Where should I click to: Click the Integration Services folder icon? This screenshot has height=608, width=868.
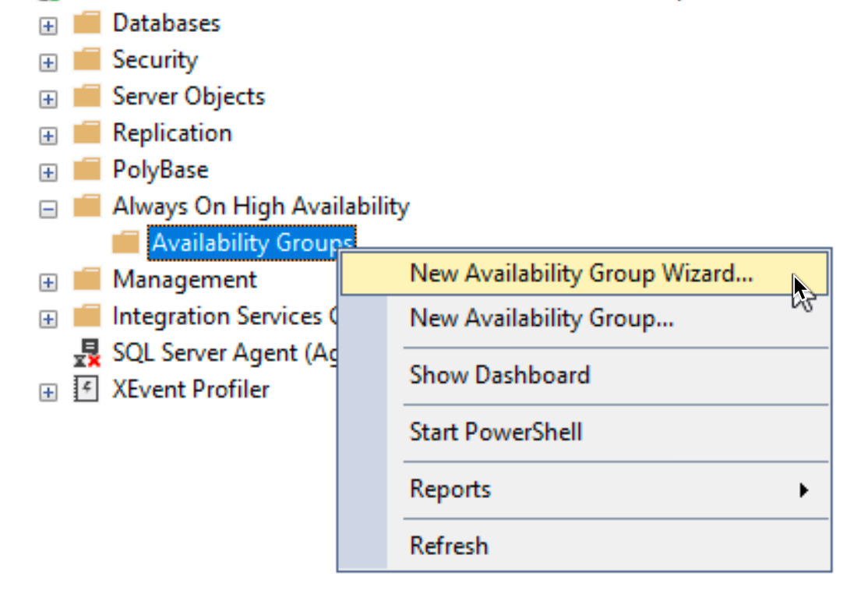87,316
